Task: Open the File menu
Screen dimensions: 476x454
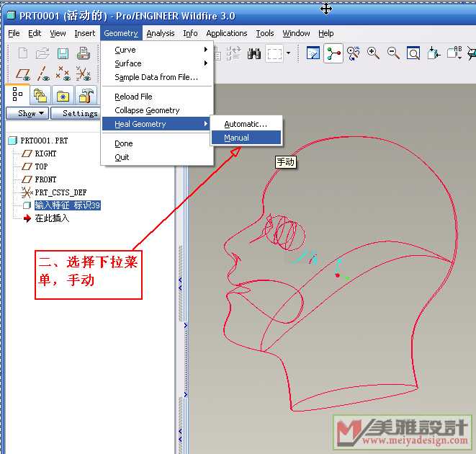Action: (14, 33)
